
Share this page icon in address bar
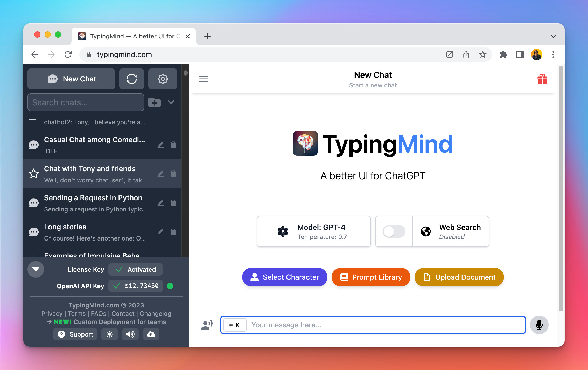pyautogui.click(x=466, y=54)
